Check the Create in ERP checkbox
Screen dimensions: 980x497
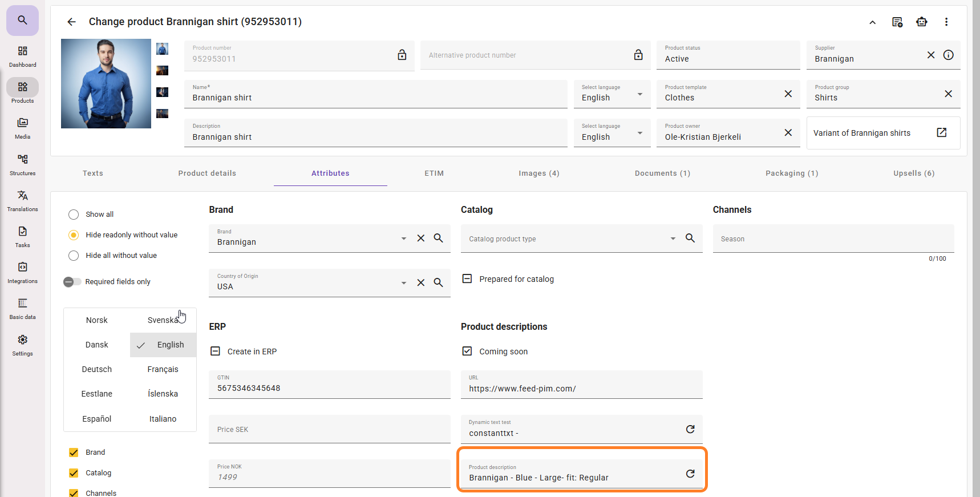coord(215,351)
